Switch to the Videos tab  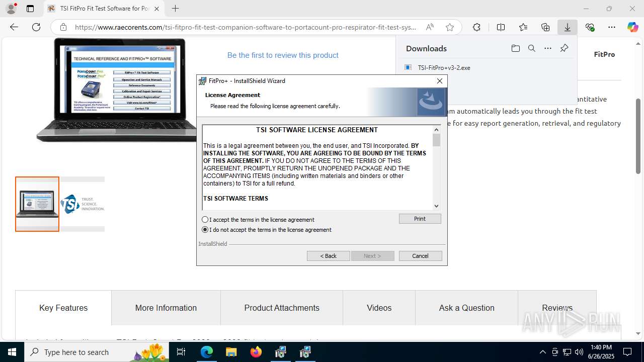[x=379, y=308]
